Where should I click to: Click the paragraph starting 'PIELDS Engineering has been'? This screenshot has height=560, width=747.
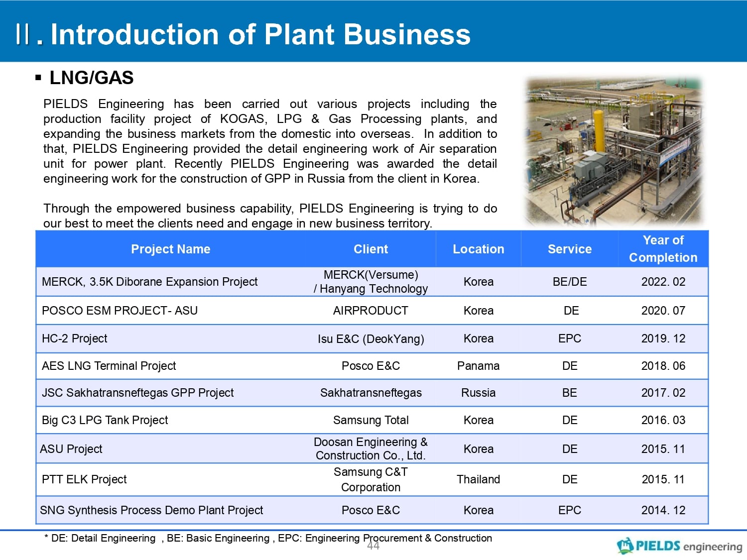pos(270,141)
